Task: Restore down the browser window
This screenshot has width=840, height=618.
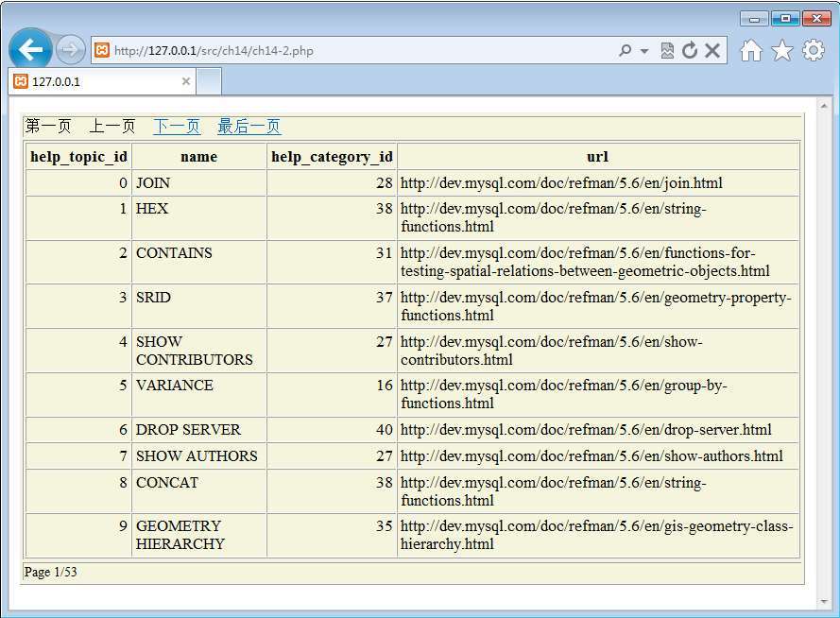Action: click(785, 19)
